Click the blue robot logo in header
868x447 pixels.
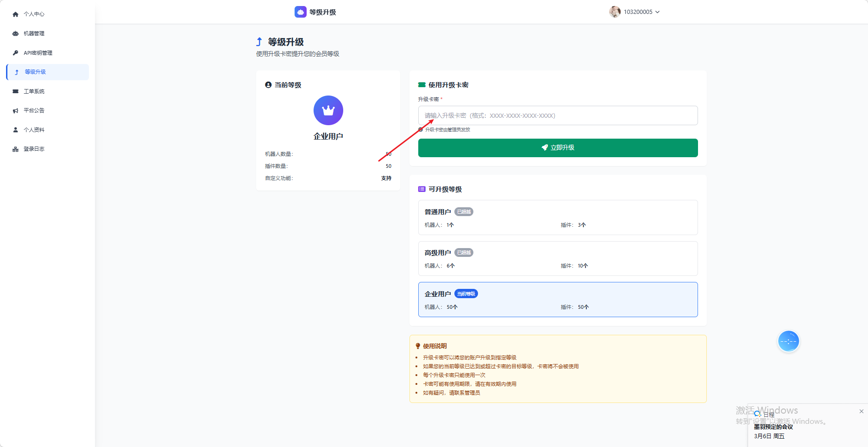(300, 12)
